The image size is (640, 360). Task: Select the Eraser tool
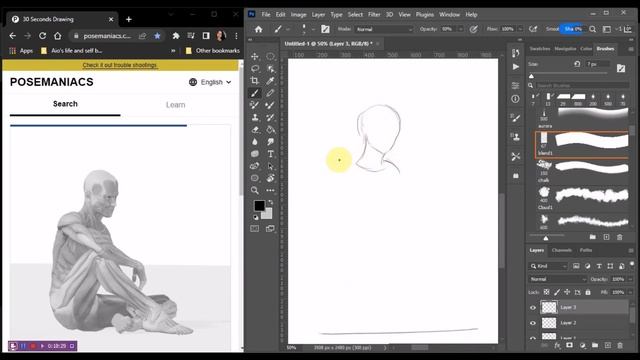255,130
